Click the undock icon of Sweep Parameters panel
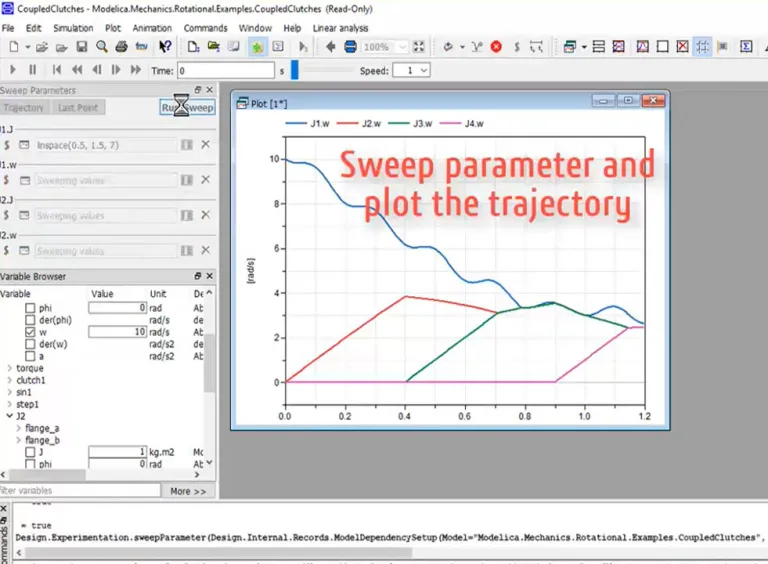This screenshot has width=768, height=564. click(197, 90)
